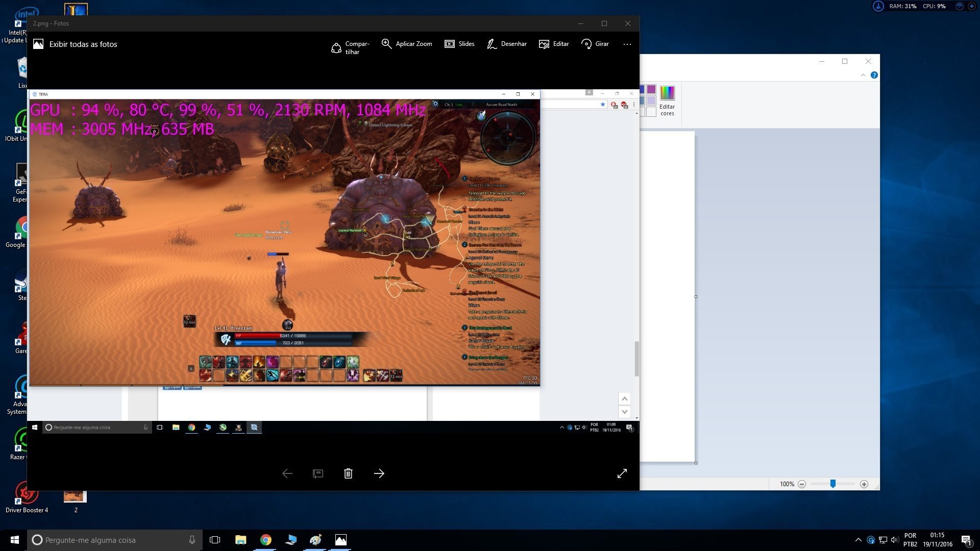980x551 pixels.
Task: Select the light lavender color swatch in Paint
Action: pyautogui.click(x=651, y=101)
